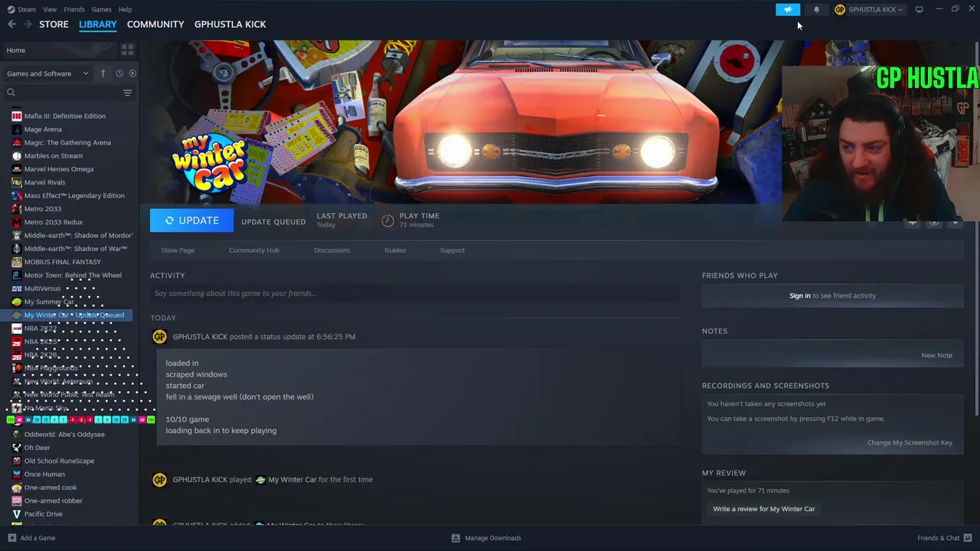
Task: Select One-armed robber in library
Action: 54,500
